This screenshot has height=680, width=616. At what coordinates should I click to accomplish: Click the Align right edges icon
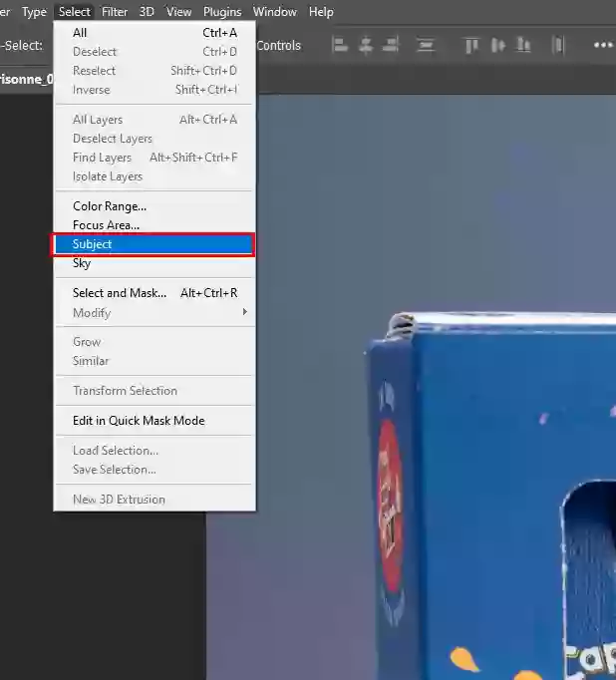point(391,45)
